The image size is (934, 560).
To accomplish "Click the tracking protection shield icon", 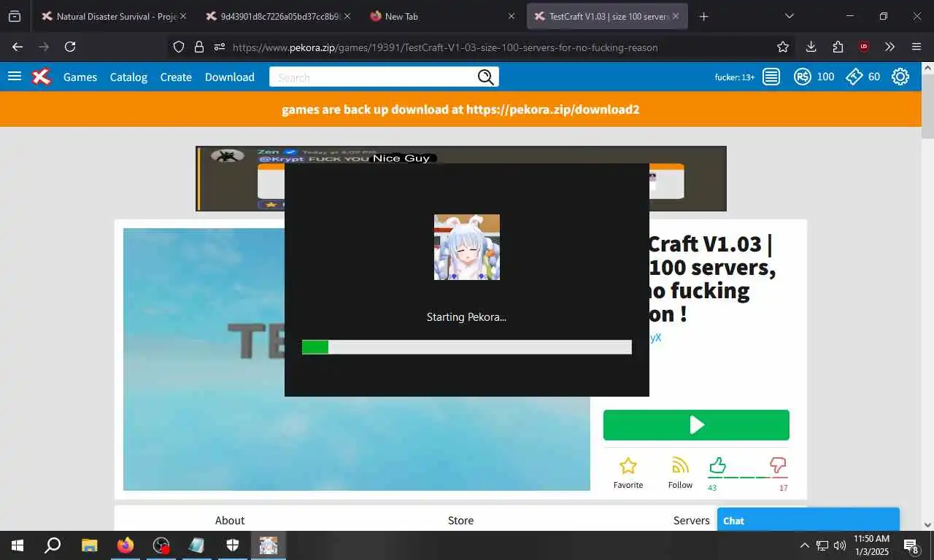I will pos(179,47).
